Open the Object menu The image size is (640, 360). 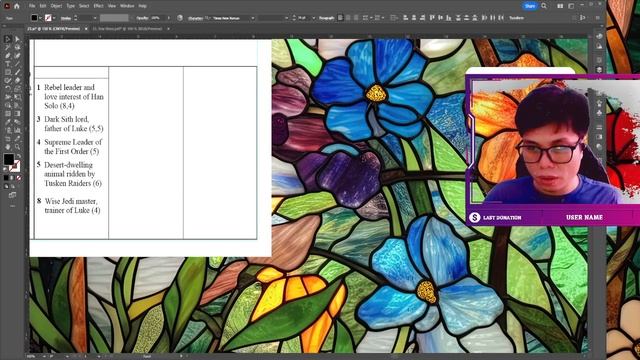click(x=56, y=6)
